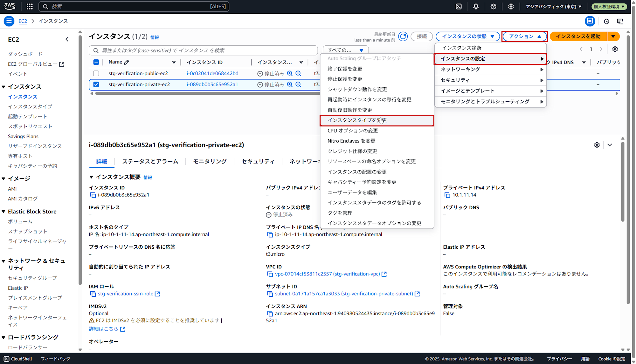This screenshot has height=364, width=636.
Task: Switch to ステータスとアラーム tab
Action: [x=150, y=162]
